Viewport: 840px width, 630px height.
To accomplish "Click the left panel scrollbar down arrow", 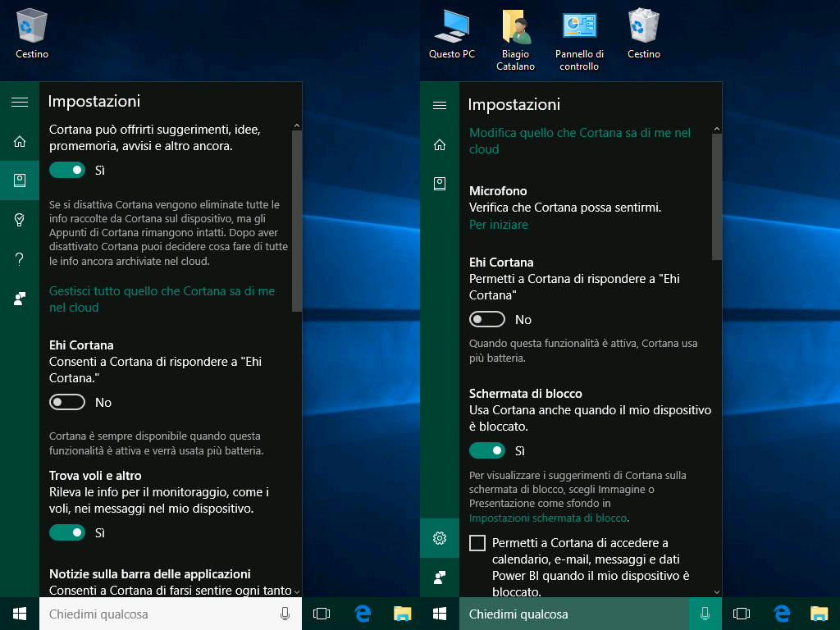I will (297, 592).
